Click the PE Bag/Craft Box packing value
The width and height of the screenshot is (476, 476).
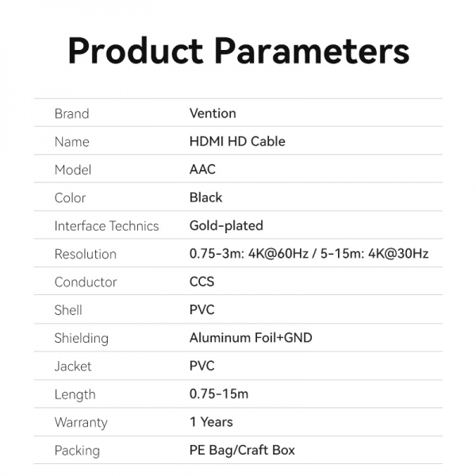(242, 451)
